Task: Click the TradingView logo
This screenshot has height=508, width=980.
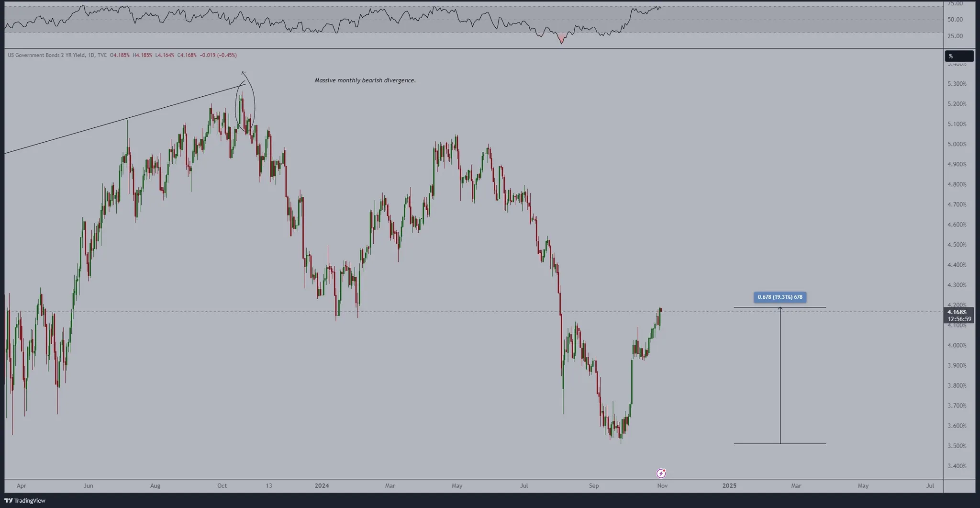Action: click(25, 500)
